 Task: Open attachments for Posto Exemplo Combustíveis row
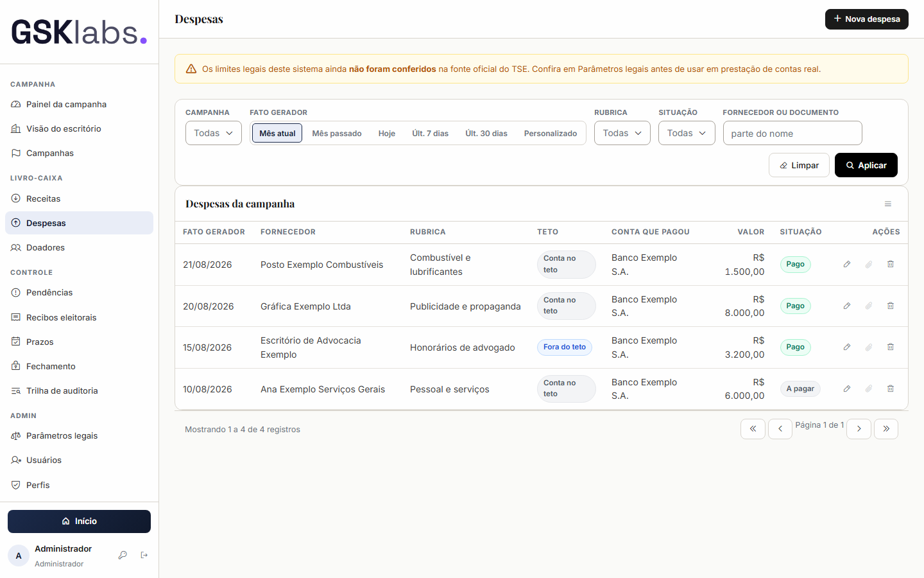coord(869,265)
